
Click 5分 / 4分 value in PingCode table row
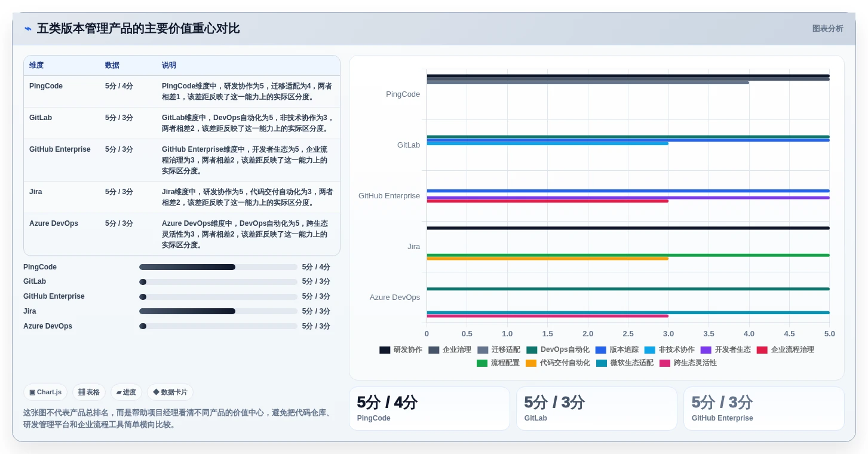(119, 86)
